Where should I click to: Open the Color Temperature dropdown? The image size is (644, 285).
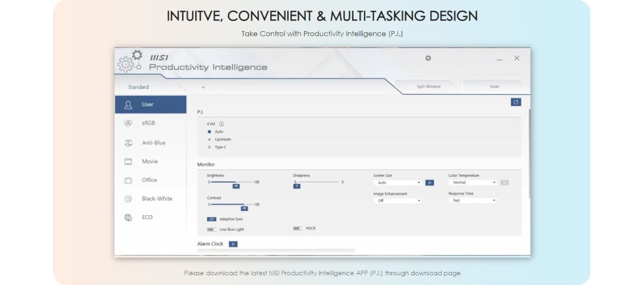(473, 182)
